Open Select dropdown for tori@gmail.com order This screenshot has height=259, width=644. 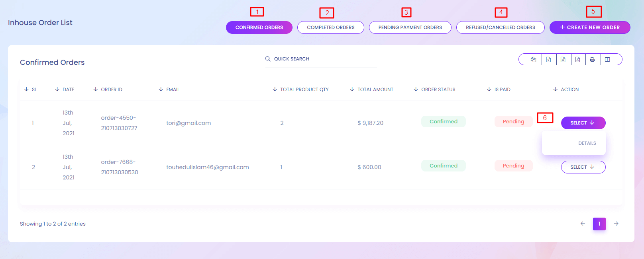tap(583, 123)
